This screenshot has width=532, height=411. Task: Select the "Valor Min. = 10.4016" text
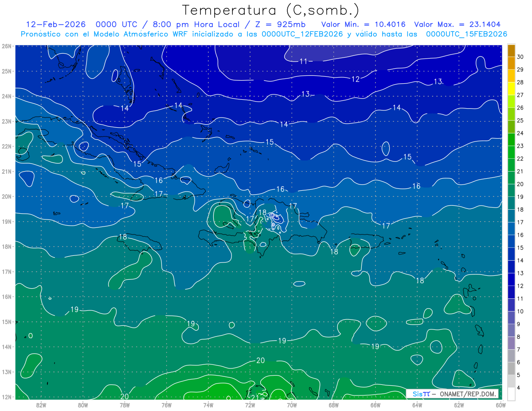click(x=364, y=25)
